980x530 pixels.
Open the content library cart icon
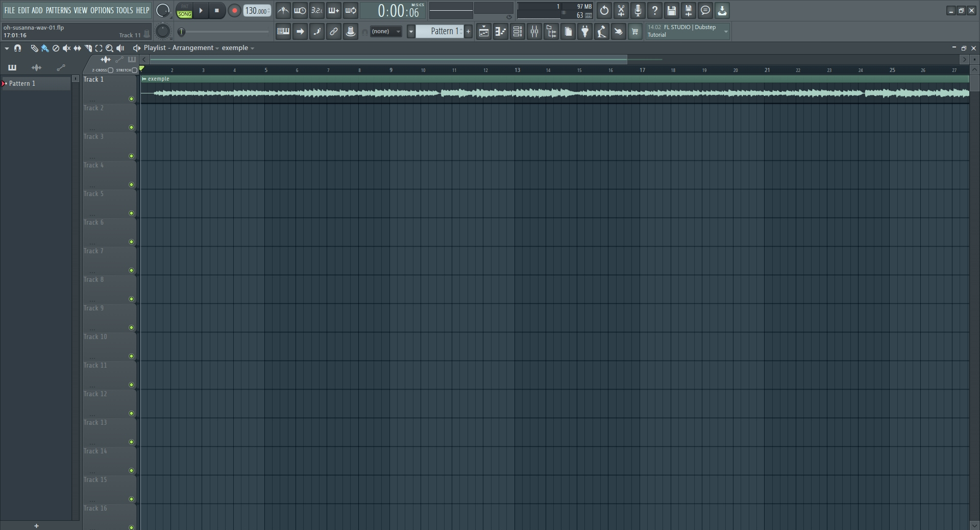coord(635,32)
